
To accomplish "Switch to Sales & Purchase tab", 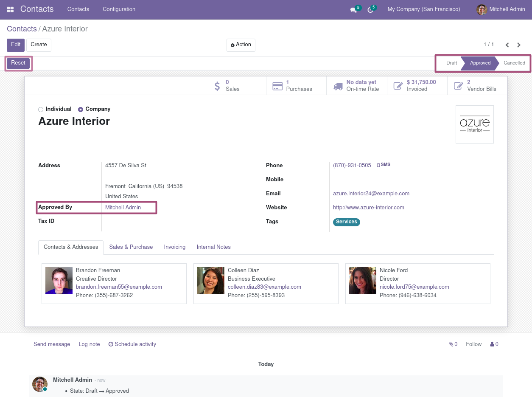I will pos(131,247).
